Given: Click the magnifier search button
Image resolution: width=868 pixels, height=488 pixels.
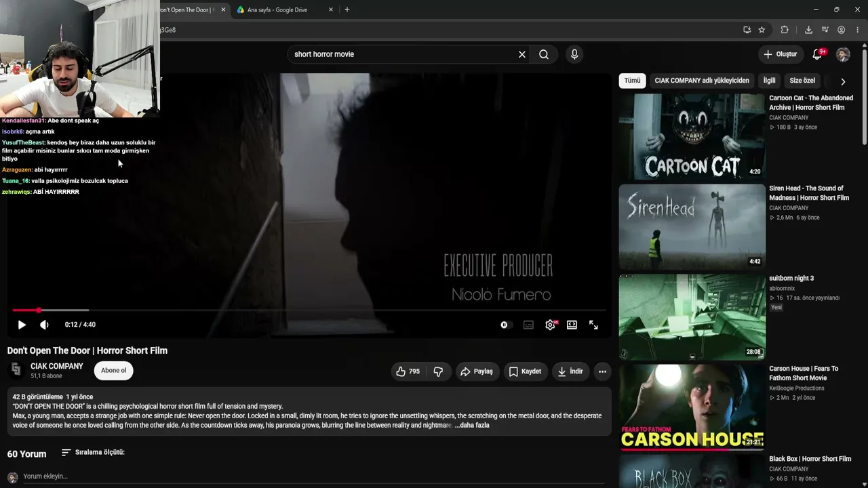Looking at the screenshot, I should (544, 54).
